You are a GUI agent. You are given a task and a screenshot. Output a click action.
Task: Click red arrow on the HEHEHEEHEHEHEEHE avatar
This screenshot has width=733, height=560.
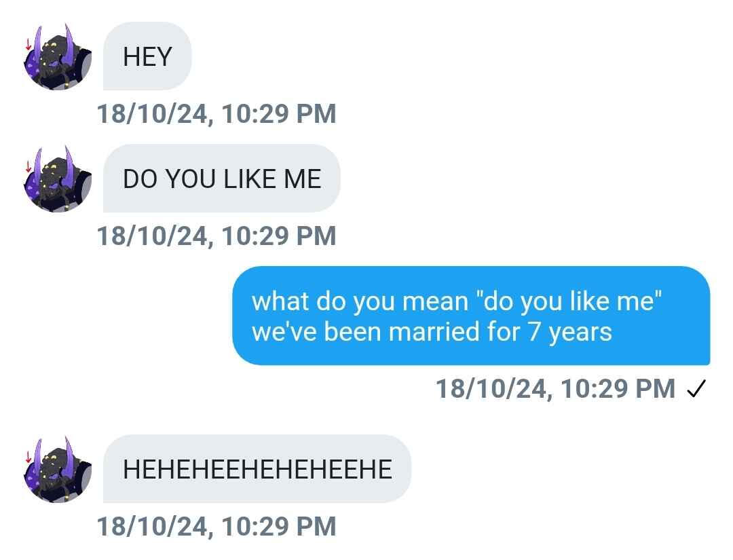click(x=28, y=458)
